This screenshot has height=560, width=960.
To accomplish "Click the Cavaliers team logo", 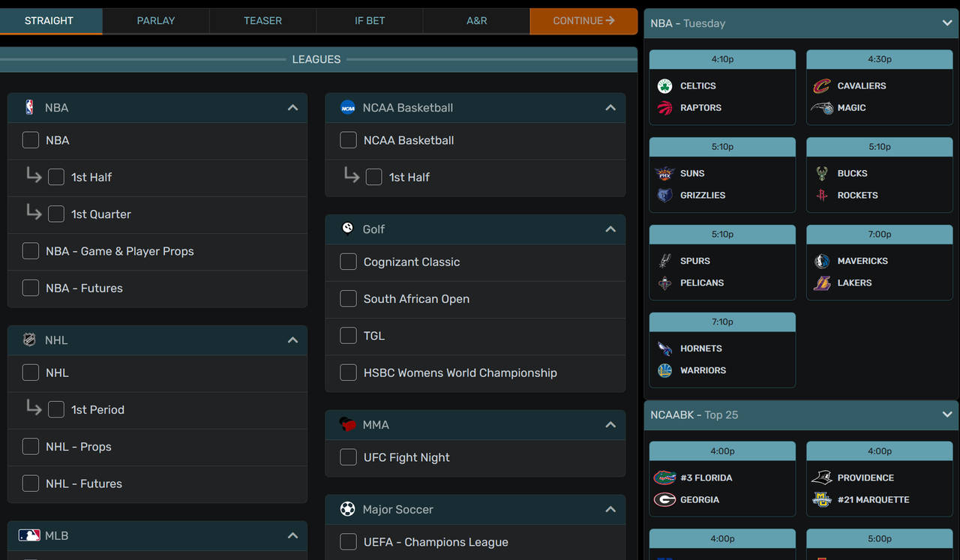I will [822, 85].
